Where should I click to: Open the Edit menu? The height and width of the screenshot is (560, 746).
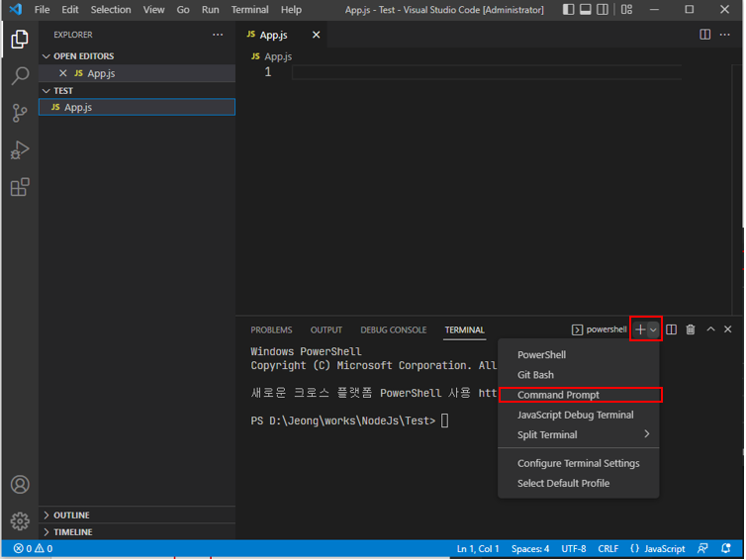click(70, 10)
